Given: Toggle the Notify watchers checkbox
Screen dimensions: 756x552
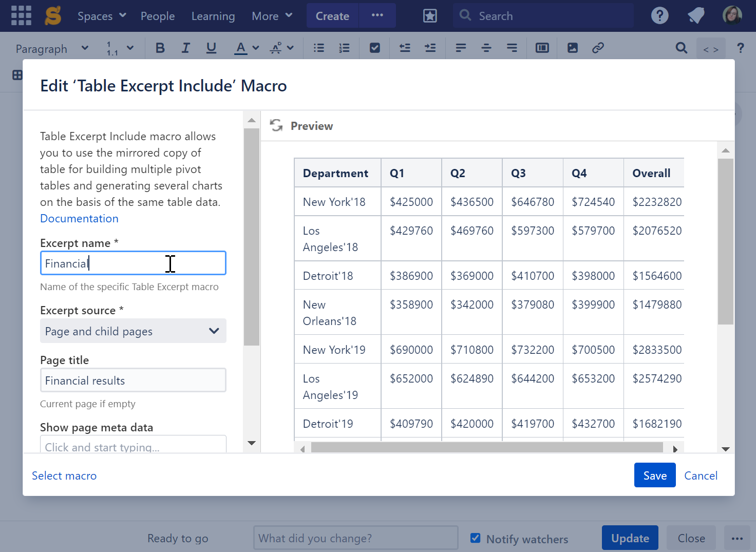Looking at the screenshot, I should pyautogui.click(x=476, y=538).
